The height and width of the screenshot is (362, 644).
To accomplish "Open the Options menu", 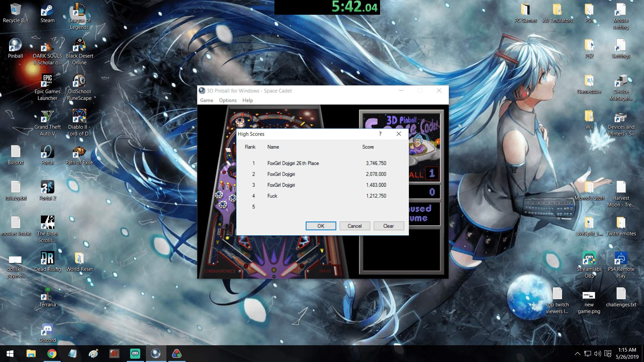I will [228, 100].
